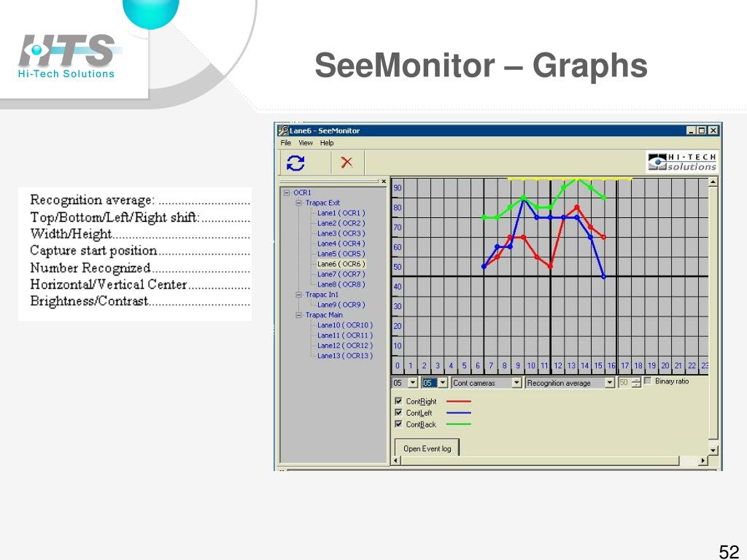Click horizontal scrollbar right arrow

coord(703,461)
